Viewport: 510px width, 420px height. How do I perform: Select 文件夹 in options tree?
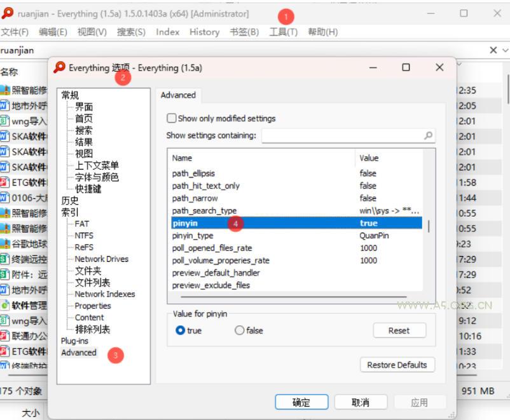click(x=88, y=271)
